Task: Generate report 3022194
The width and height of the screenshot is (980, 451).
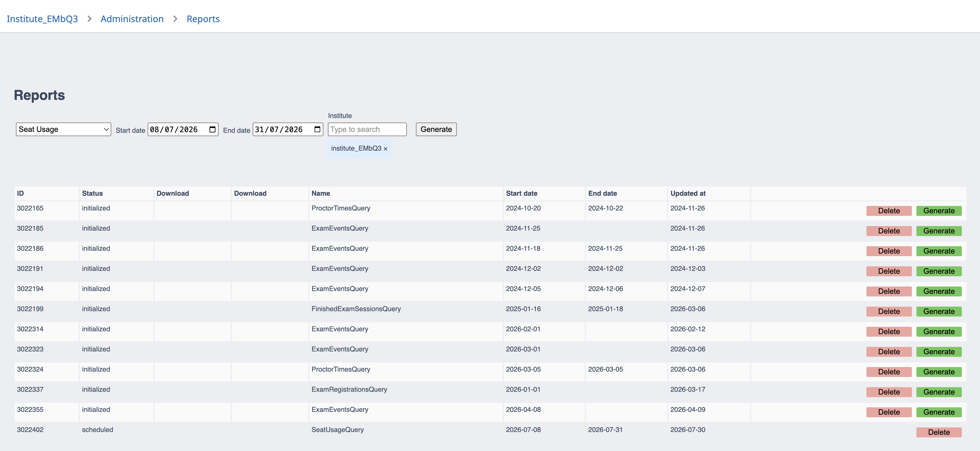Action: (939, 291)
